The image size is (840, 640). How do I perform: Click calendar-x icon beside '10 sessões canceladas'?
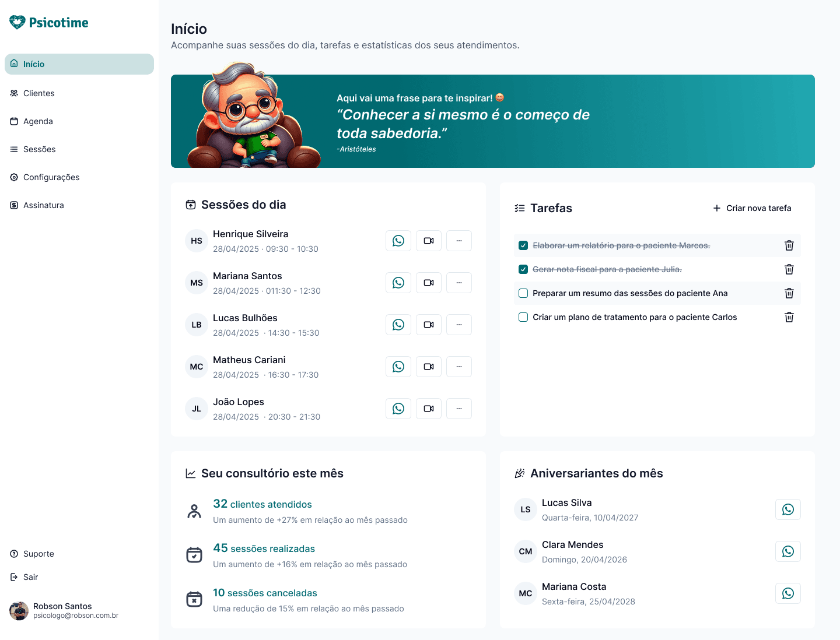pyautogui.click(x=194, y=599)
